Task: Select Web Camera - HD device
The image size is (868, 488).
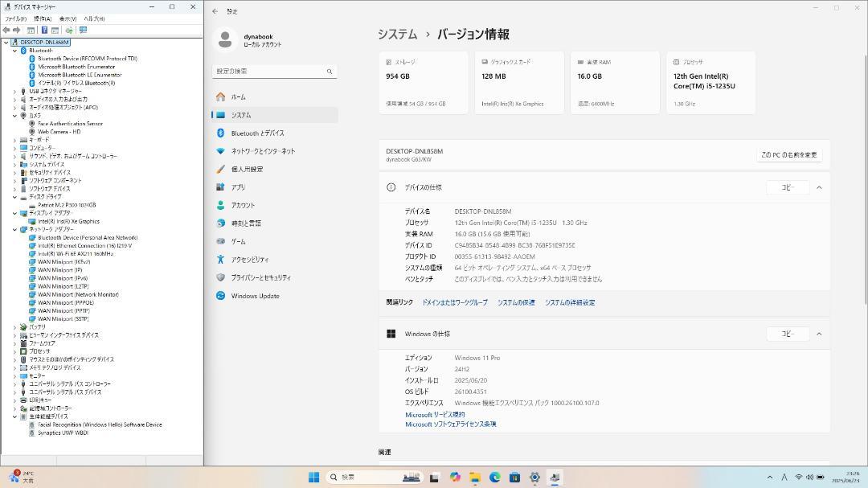Action: (x=59, y=132)
